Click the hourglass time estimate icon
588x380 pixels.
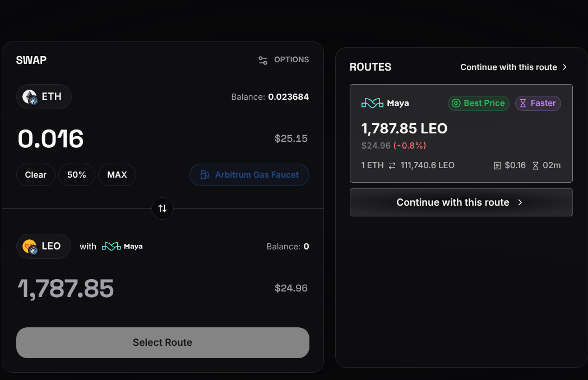pos(535,165)
